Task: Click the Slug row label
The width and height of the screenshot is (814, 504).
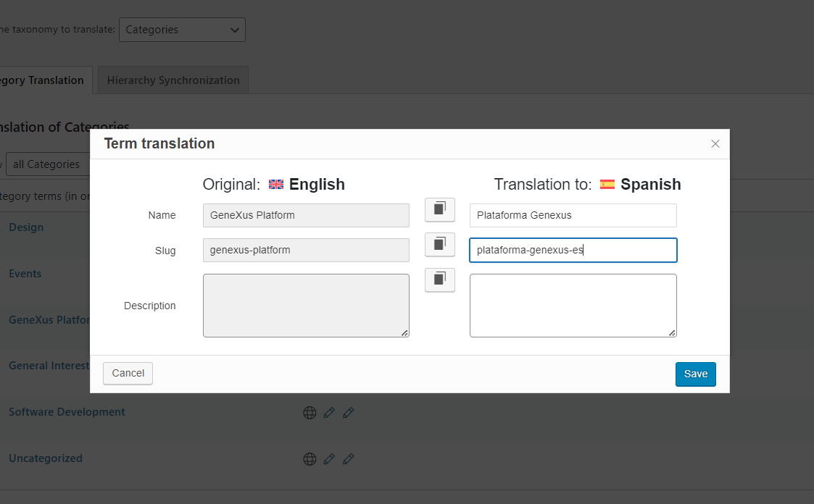Action: pyautogui.click(x=165, y=251)
